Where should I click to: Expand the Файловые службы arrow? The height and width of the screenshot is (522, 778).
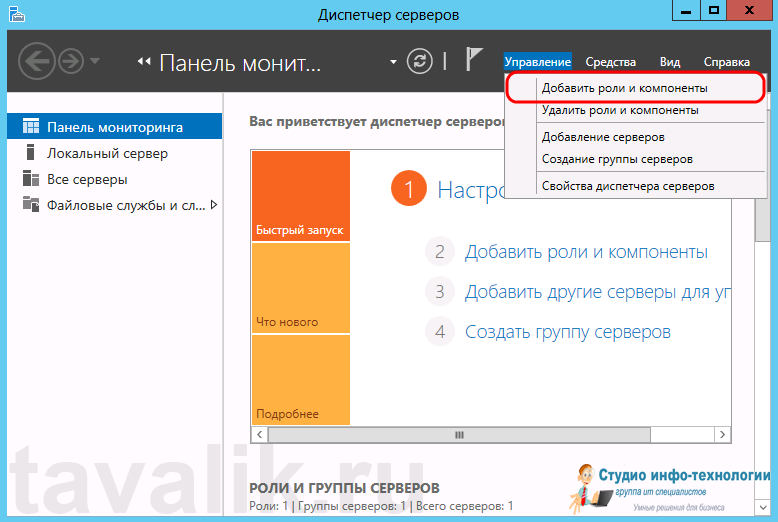(213, 205)
